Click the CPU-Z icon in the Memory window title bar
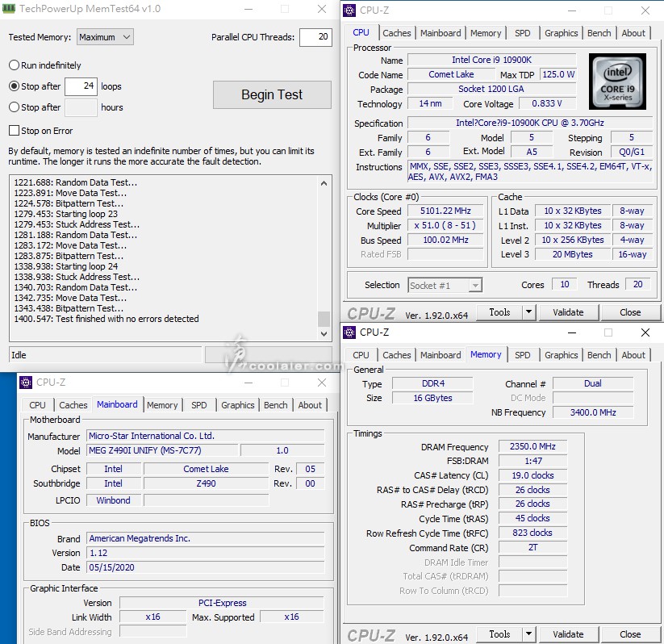Image resolution: width=664 pixels, height=644 pixels. tap(349, 332)
